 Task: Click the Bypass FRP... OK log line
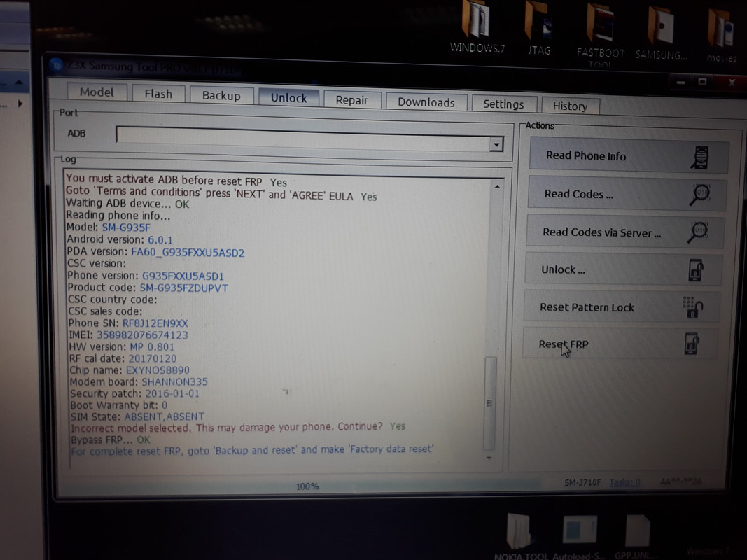click(x=111, y=440)
